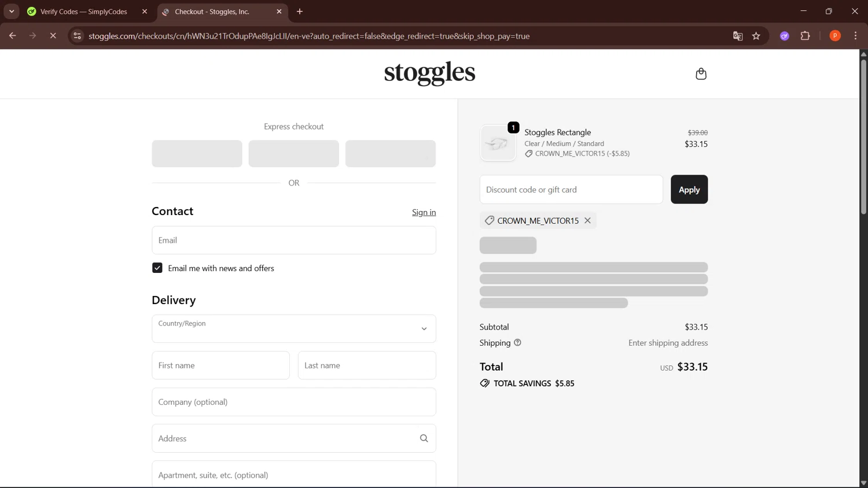Screen dimensions: 868x488
Task: Click the scrollbar down arrow
Action: coord(863,483)
